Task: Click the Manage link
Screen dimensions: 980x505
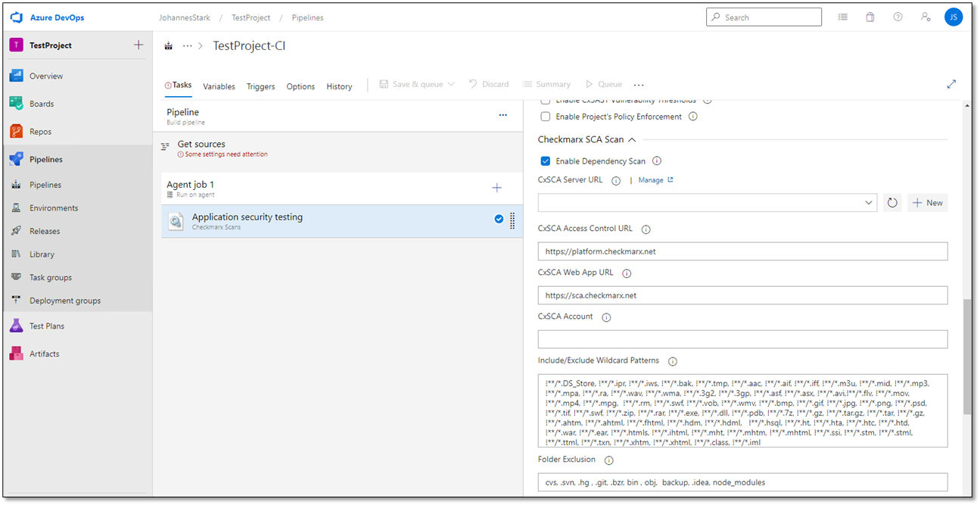Action: coord(655,180)
